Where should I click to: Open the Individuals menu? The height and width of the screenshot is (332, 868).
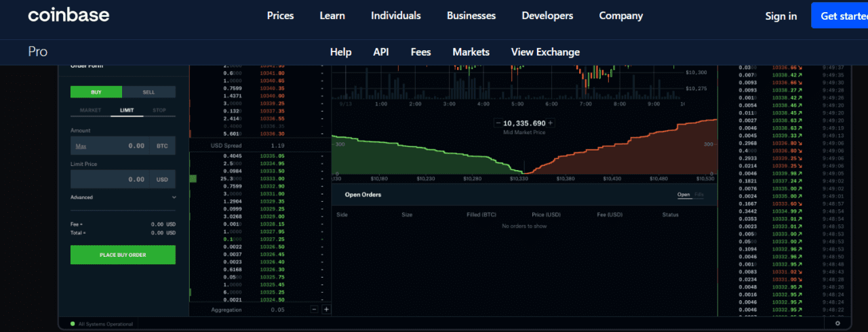tap(396, 16)
